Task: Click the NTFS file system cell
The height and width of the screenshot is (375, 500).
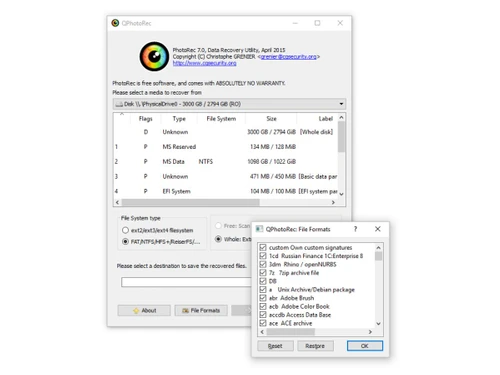Action: pos(206,162)
